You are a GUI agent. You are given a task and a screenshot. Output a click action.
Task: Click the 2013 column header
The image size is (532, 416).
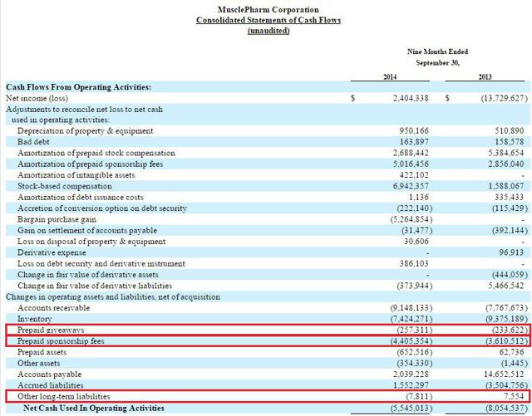point(485,76)
